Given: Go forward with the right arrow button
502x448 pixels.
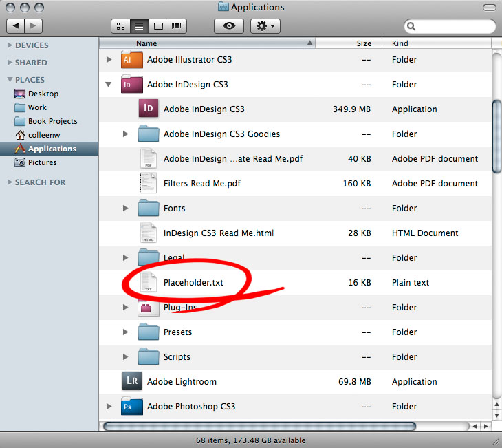Looking at the screenshot, I should point(33,25).
